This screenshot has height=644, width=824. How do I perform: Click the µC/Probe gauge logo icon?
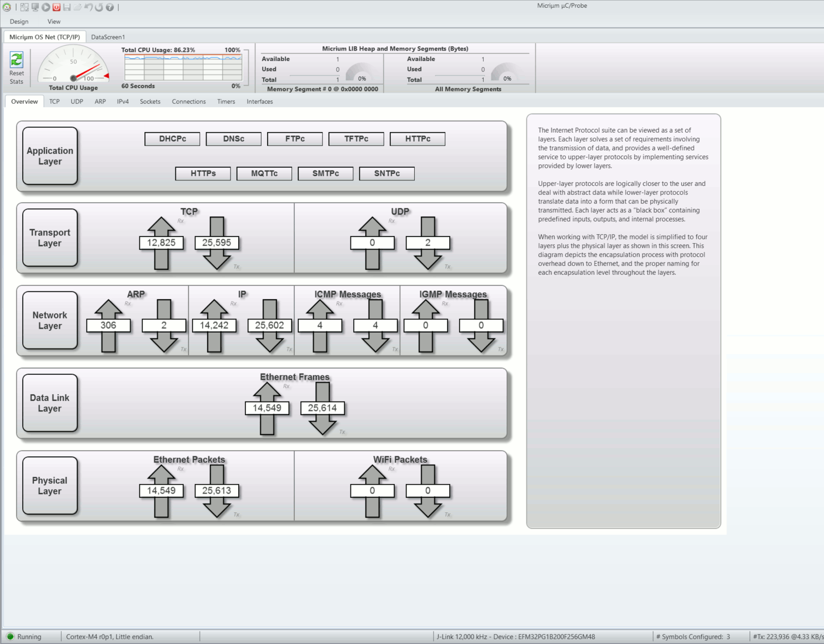[7, 7]
